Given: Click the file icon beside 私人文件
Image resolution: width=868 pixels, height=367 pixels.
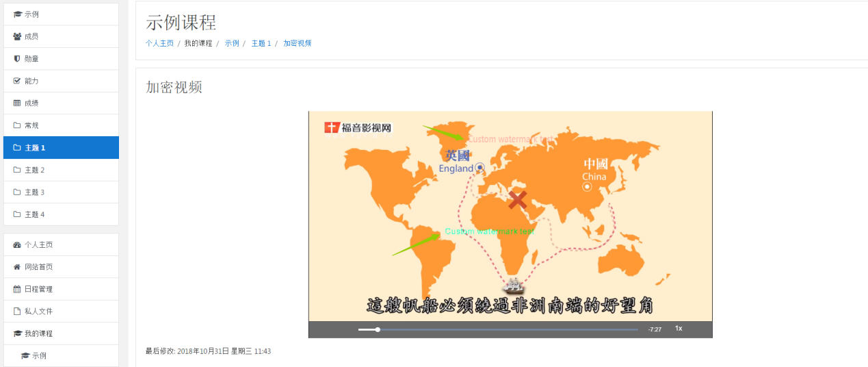Looking at the screenshot, I should pyautogui.click(x=17, y=312).
